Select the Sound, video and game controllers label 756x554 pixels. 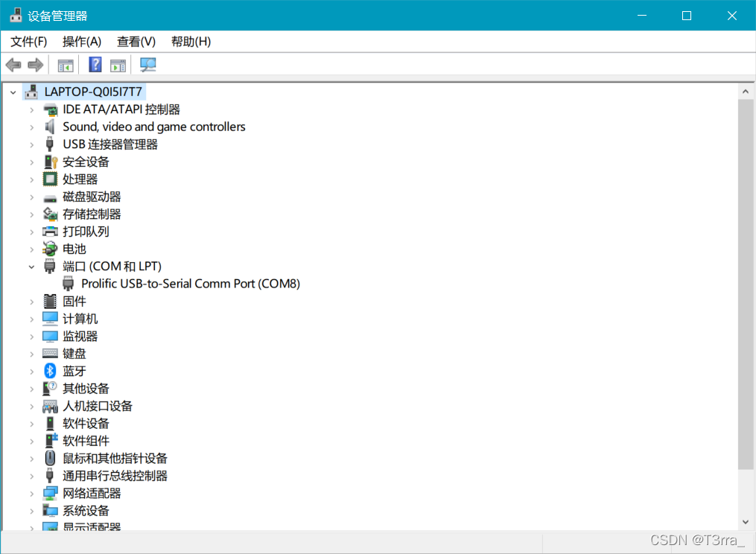click(x=153, y=127)
